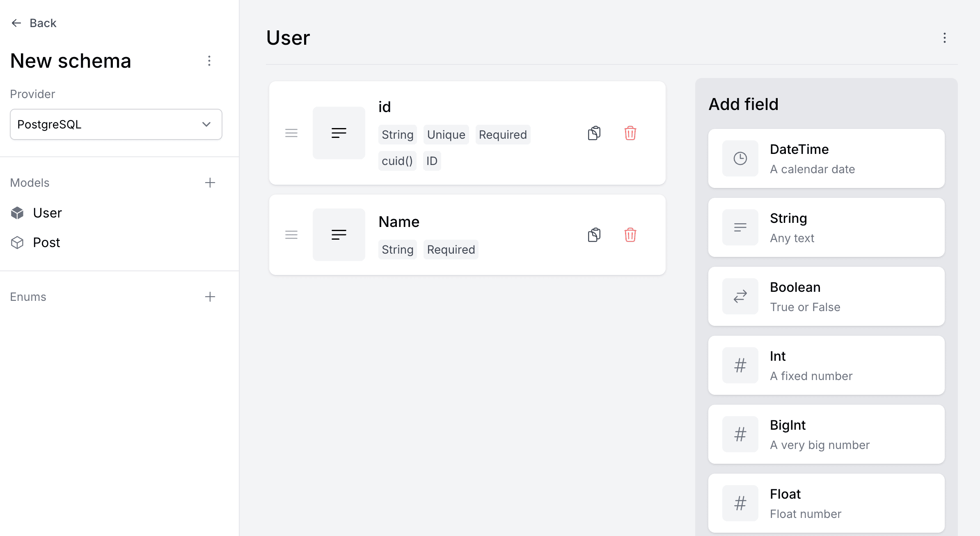980x536 pixels.
Task: Open the User model options menu
Action: click(x=944, y=38)
